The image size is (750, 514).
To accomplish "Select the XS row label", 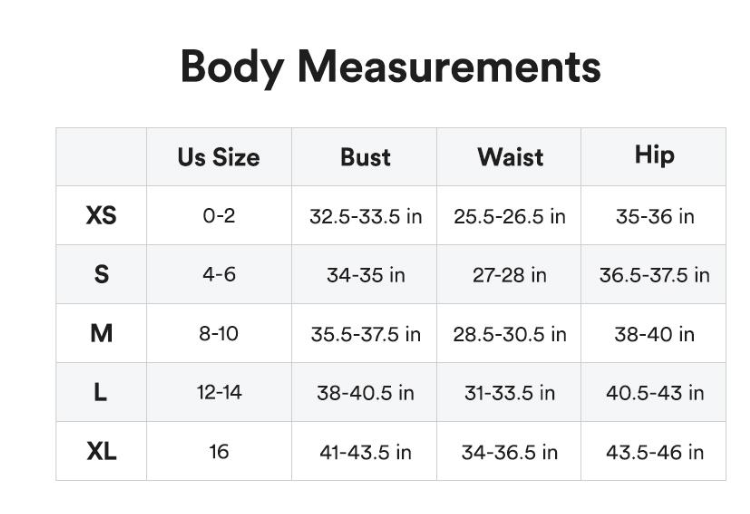I will pyautogui.click(x=101, y=215).
